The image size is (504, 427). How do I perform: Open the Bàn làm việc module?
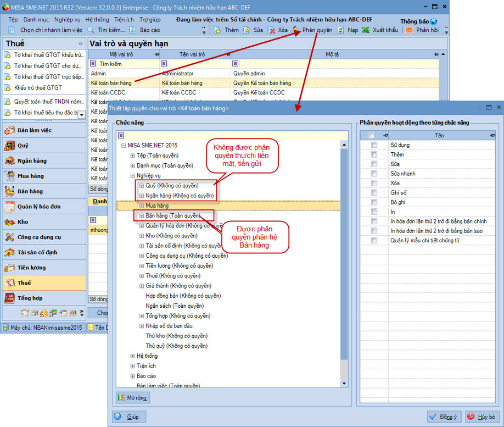(44, 130)
